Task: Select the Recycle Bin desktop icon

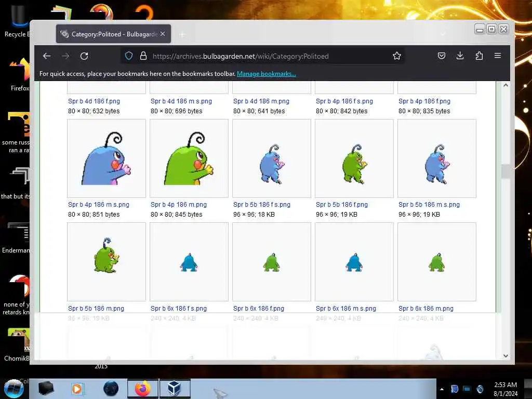Action: tap(17, 21)
